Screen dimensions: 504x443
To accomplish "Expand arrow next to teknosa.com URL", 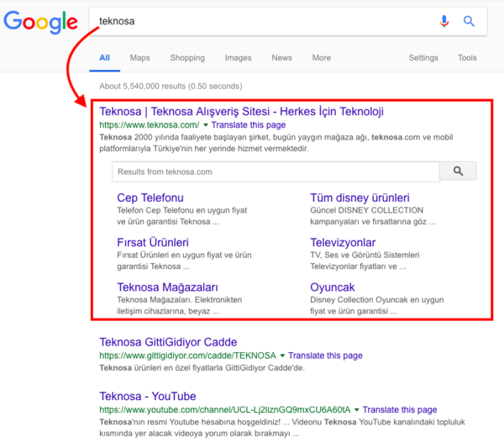I will click(206, 124).
